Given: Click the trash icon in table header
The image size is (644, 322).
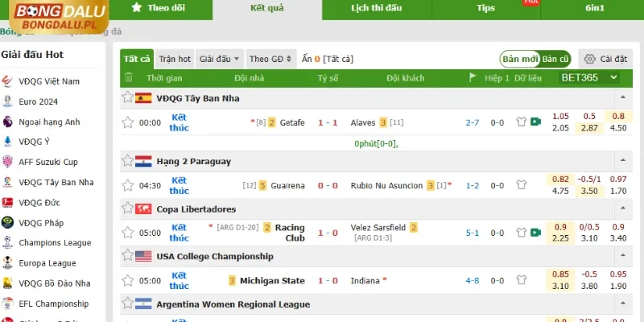Looking at the screenshot, I should [x=128, y=78].
